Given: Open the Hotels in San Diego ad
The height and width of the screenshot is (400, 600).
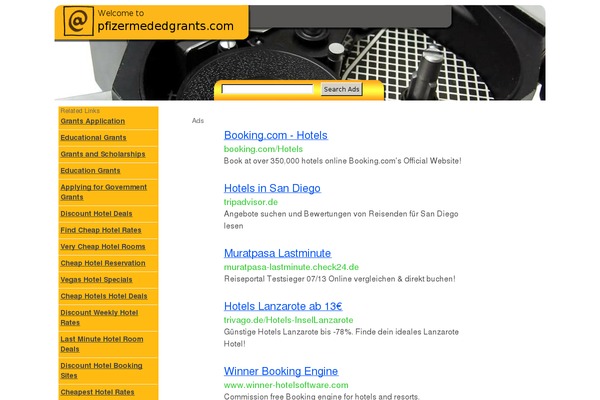Looking at the screenshot, I should coord(272,188).
